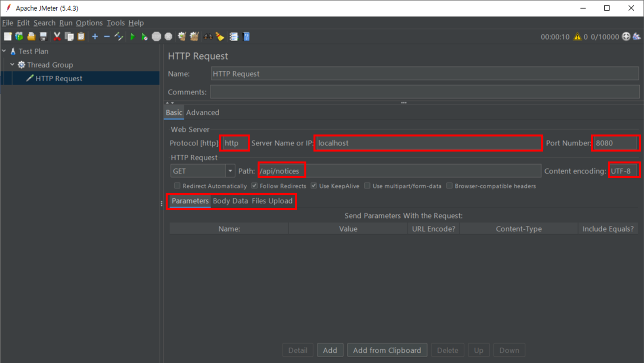Open the Edit menu
This screenshot has height=363, width=644.
23,23
